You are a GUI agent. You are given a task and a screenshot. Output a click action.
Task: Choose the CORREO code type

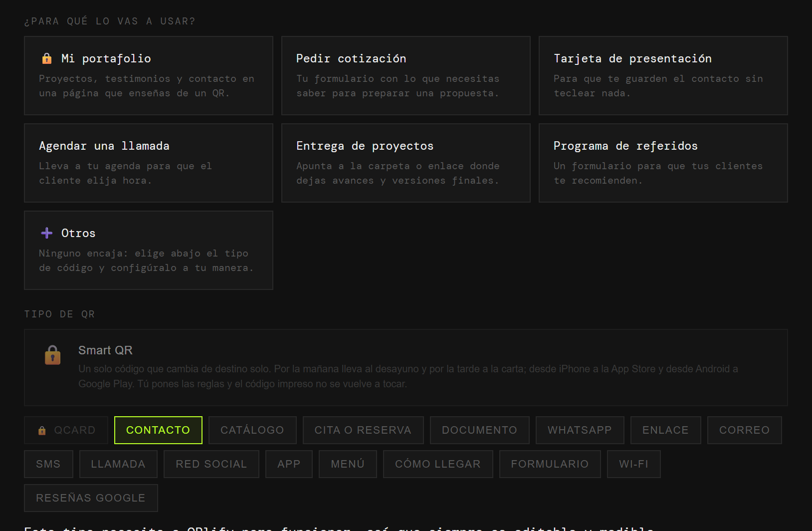745,430
